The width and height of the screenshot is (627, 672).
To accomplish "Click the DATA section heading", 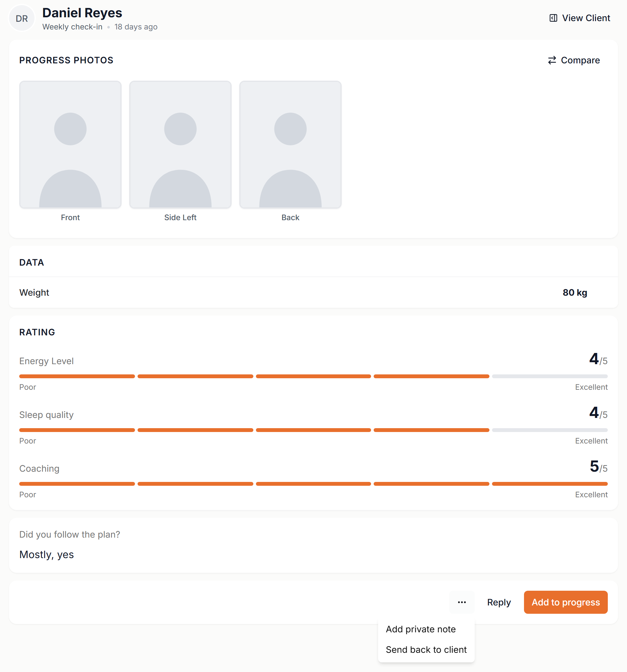I will pos(32,262).
